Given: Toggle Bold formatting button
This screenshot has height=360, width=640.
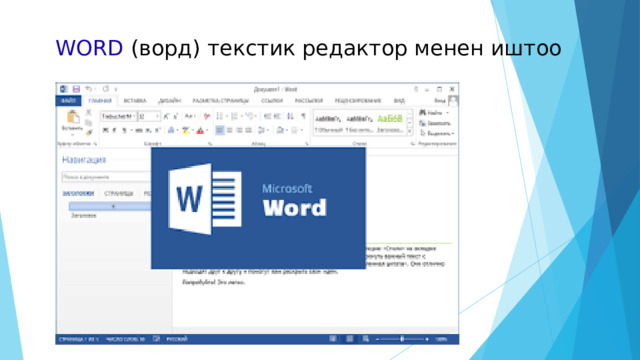Looking at the screenshot, I should 105,130.
